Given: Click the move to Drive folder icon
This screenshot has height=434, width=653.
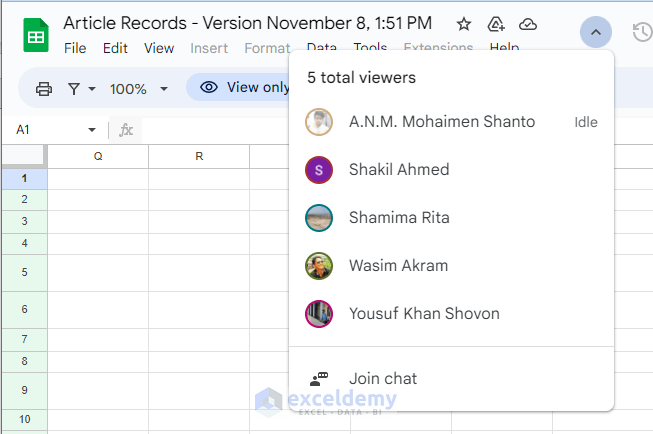Looking at the screenshot, I should (496, 24).
